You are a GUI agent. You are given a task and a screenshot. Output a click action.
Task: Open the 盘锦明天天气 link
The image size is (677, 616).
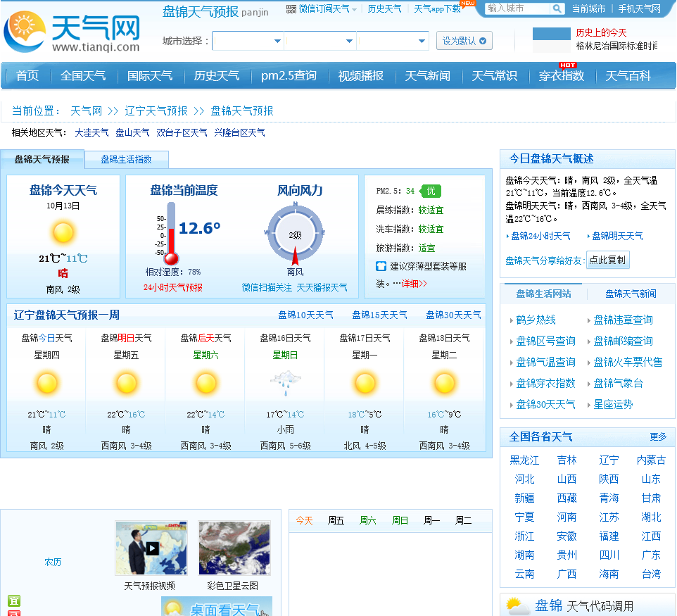617,236
